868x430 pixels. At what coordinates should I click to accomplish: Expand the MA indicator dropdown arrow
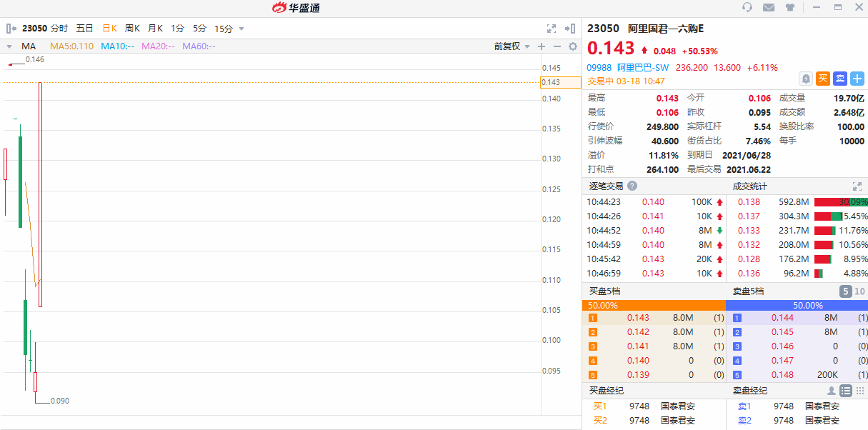pos(9,46)
